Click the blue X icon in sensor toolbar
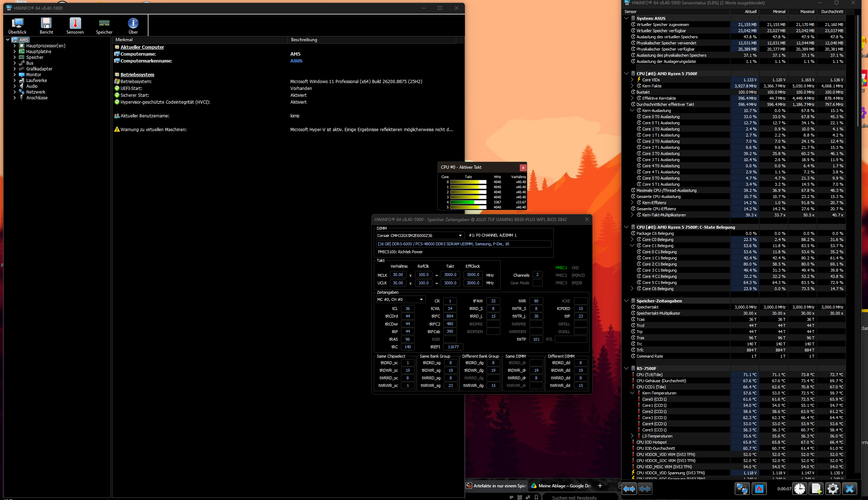The width and height of the screenshot is (868, 500). (x=850, y=489)
